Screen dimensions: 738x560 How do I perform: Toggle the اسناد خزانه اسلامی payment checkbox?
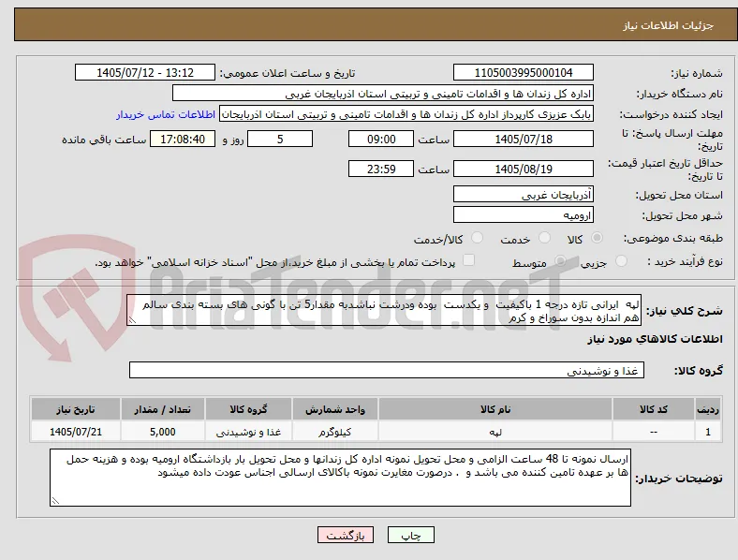pos(469,260)
